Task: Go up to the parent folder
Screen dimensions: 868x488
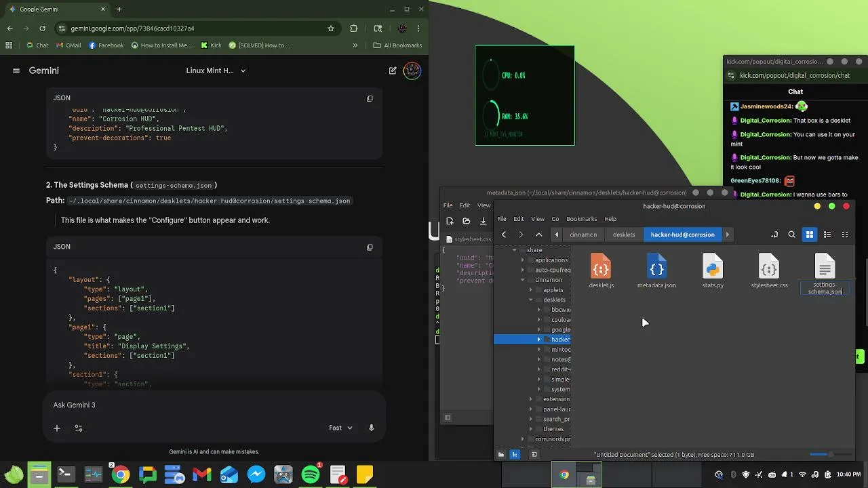Action: [539, 235]
